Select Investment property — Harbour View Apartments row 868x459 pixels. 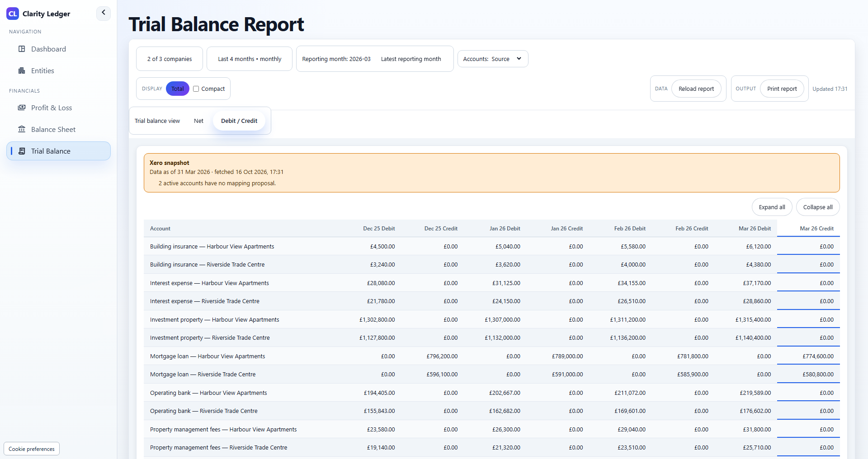point(492,319)
